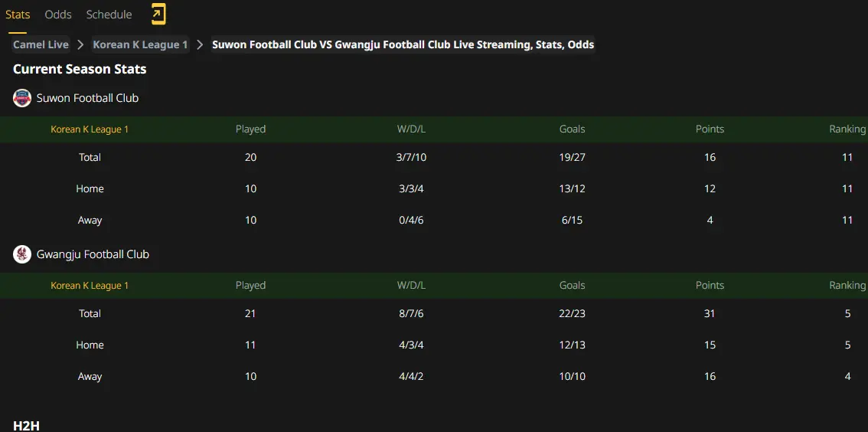Click the Suwon Football Club crest logo
The height and width of the screenshot is (432, 868).
tap(22, 98)
